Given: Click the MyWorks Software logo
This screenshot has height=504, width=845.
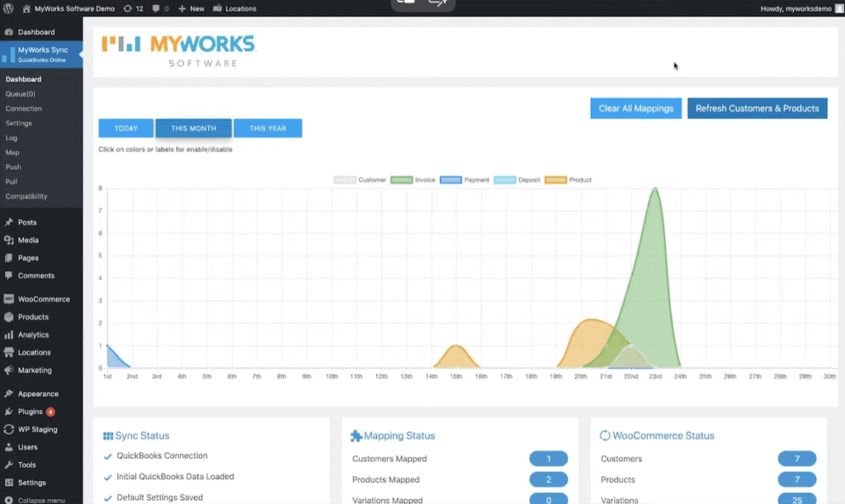Looking at the screenshot, I should [178, 51].
